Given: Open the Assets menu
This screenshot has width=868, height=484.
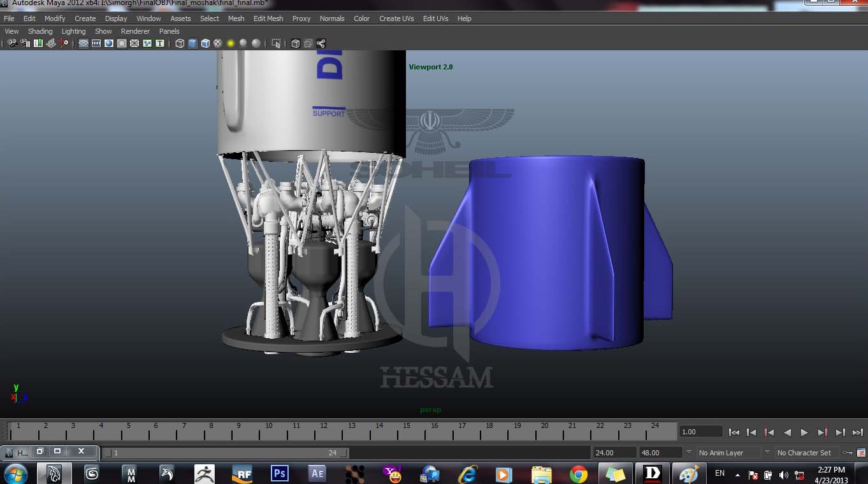Looking at the screenshot, I should coord(180,18).
